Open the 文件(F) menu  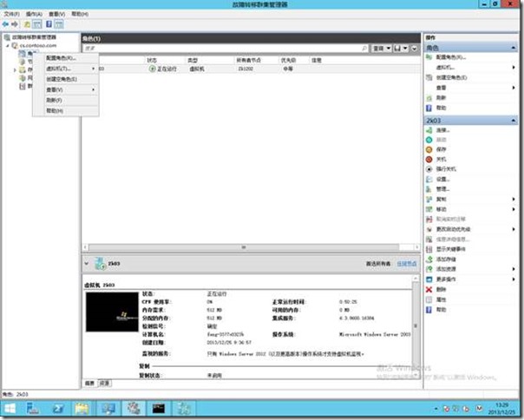point(11,14)
